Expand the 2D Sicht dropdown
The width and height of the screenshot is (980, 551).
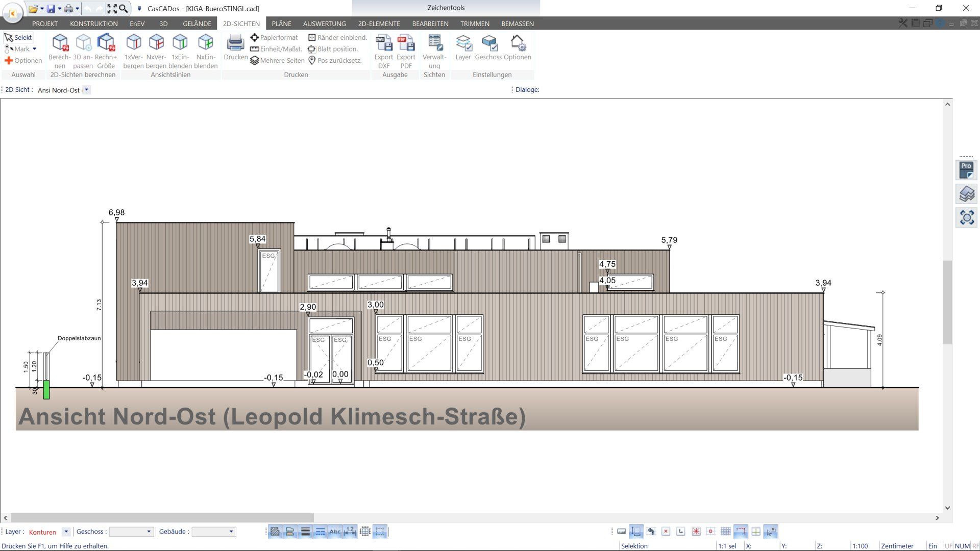[x=87, y=90]
